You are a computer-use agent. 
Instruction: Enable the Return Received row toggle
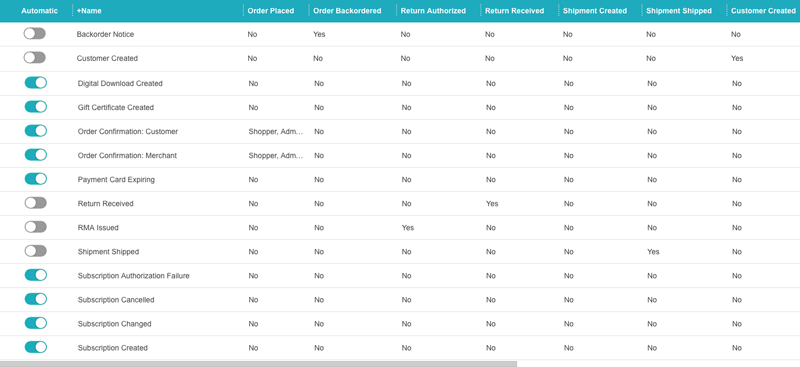click(36, 203)
